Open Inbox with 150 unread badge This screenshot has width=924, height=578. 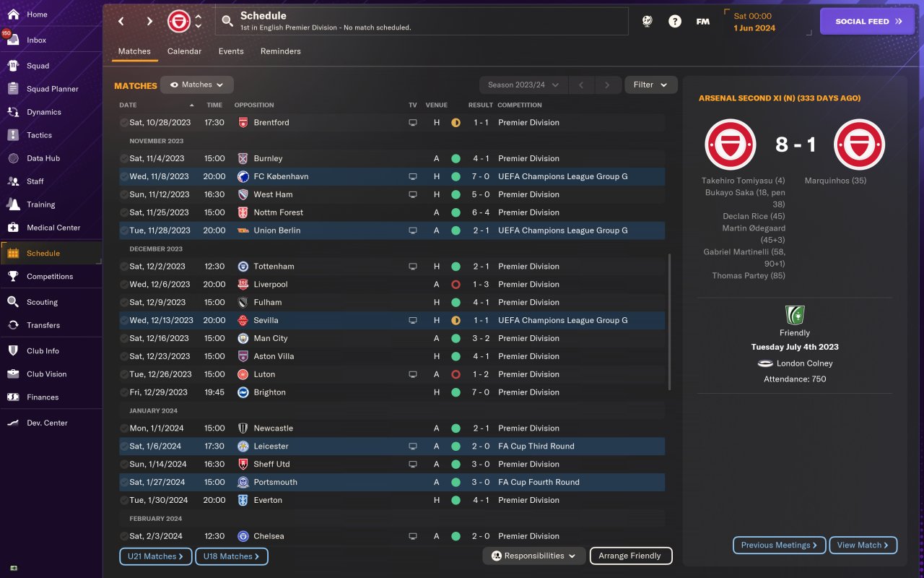click(x=13, y=40)
